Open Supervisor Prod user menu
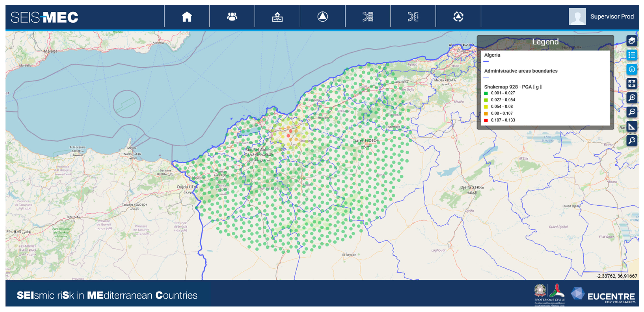Viewport: 644px width, 312px height. tap(612, 17)
